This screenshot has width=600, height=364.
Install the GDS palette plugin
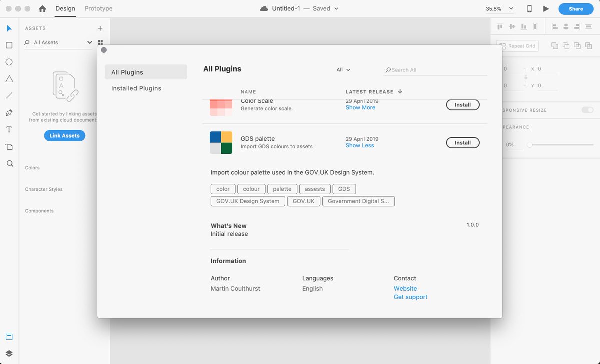coord(463,143)
